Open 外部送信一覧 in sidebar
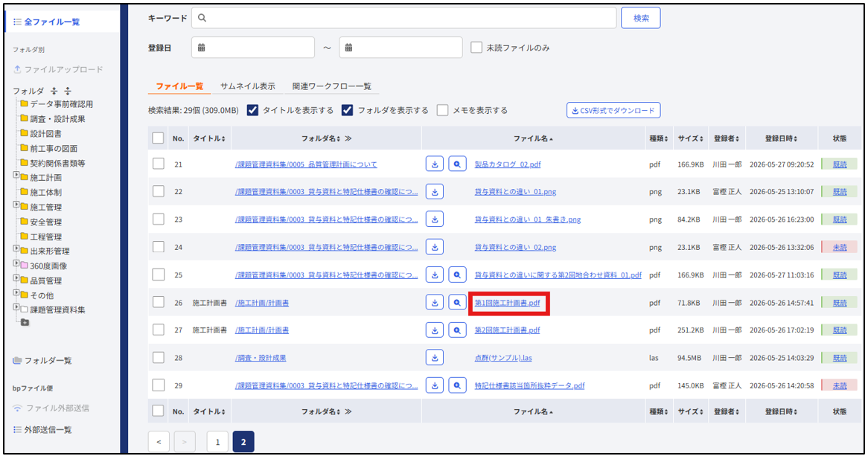Viewport: 868px width, 459px height. point(42,430)
